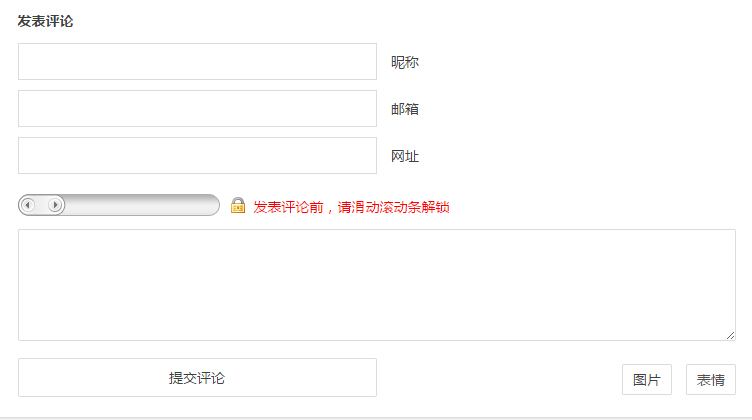Click the empty unlock slider track
Viewport: 752px width, 420px height.
point(141,205)
